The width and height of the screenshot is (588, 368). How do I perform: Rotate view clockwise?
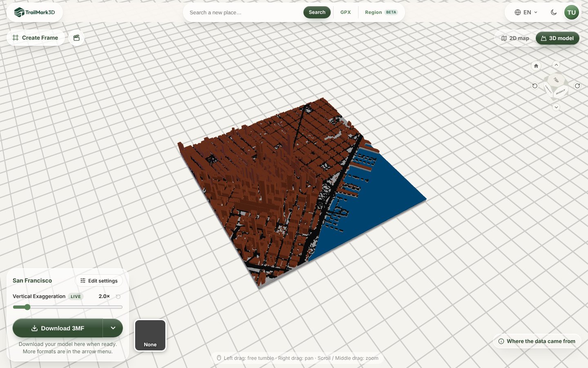click(577, 86)
